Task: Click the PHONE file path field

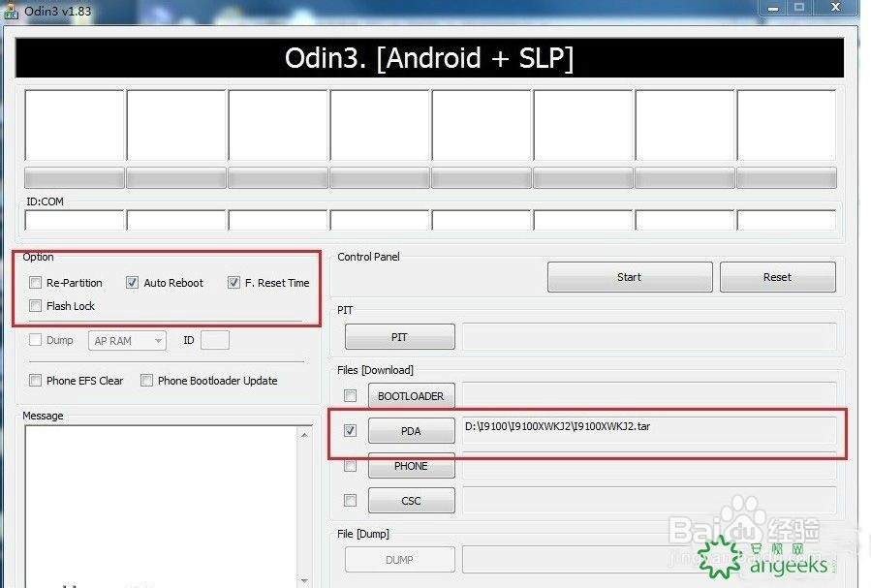Action: 649,465
